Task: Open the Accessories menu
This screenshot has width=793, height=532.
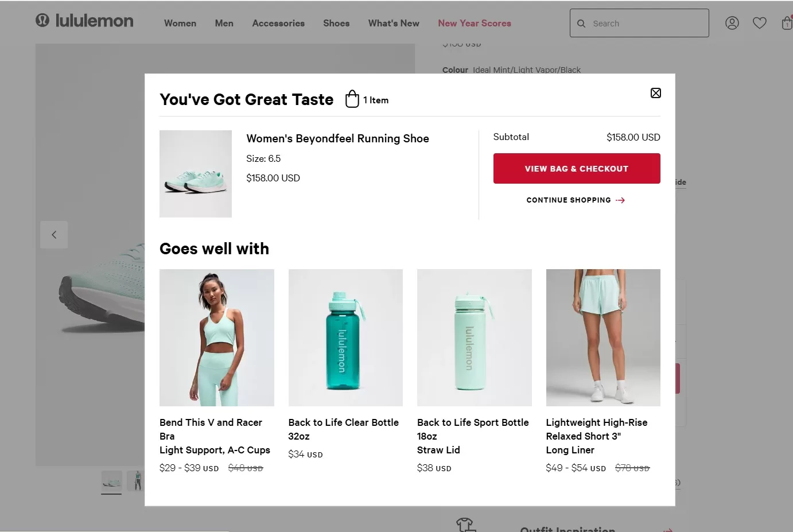Action: (x=278, y=24)
